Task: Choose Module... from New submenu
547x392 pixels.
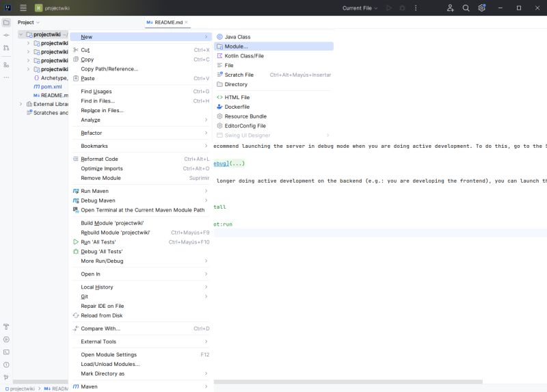Action: [x=274, y=47]
